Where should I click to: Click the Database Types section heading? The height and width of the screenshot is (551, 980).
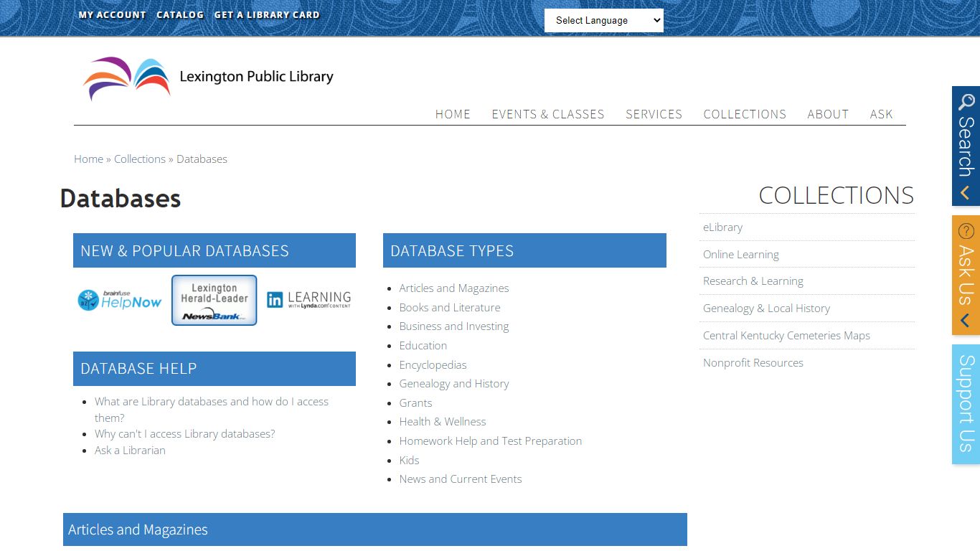pyautogui.click(x=524, y=250)
